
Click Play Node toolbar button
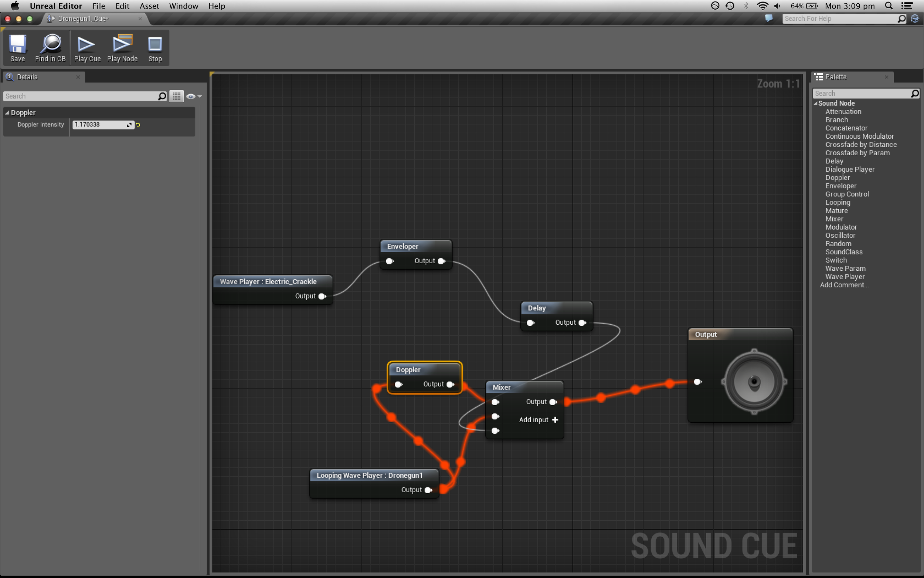point(122,48)
